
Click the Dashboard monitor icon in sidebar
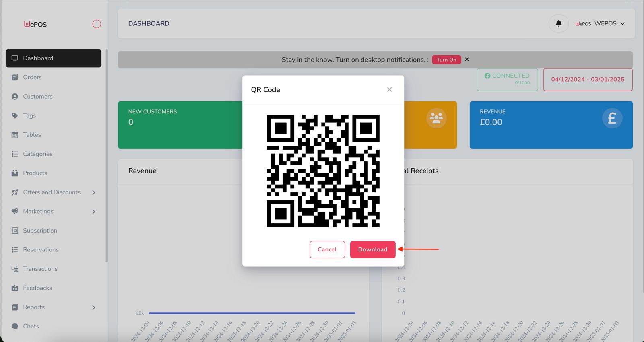pyautogui.click(x=15, y=58)
